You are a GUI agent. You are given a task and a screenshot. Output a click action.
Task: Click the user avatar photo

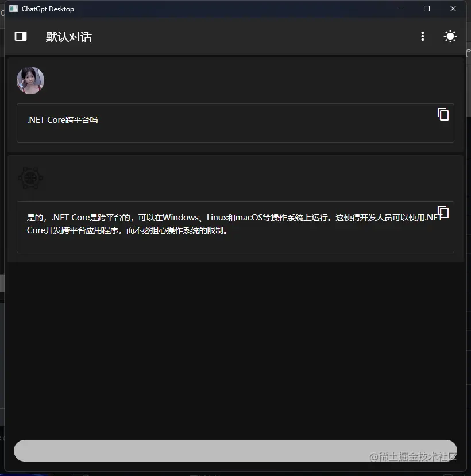coord(30,80)
